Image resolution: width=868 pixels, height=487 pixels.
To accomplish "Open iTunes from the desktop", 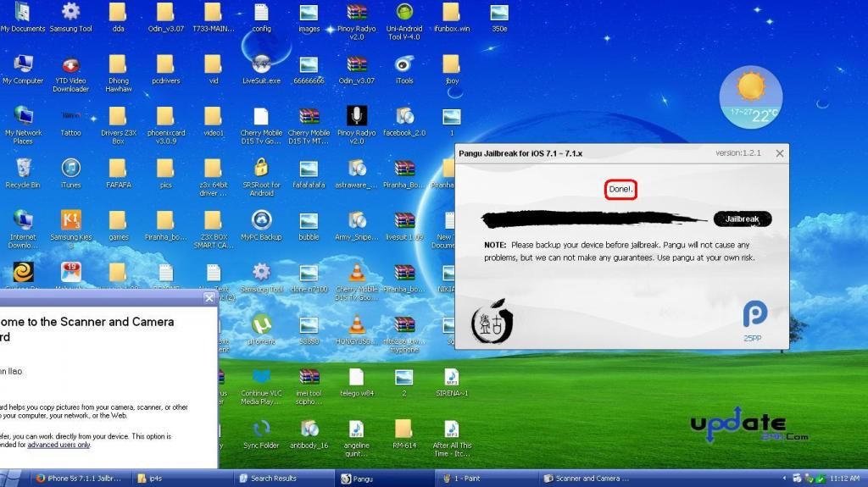I will (71, 168).
